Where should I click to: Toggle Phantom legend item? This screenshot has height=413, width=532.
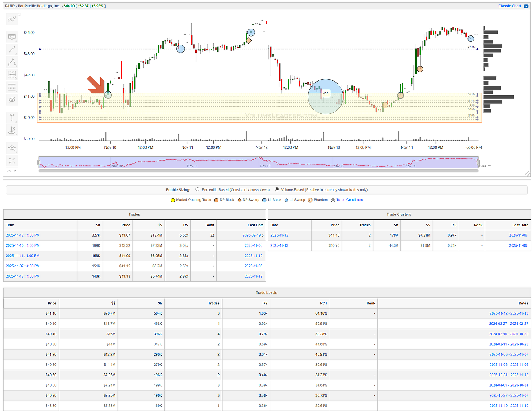[318, 200]
